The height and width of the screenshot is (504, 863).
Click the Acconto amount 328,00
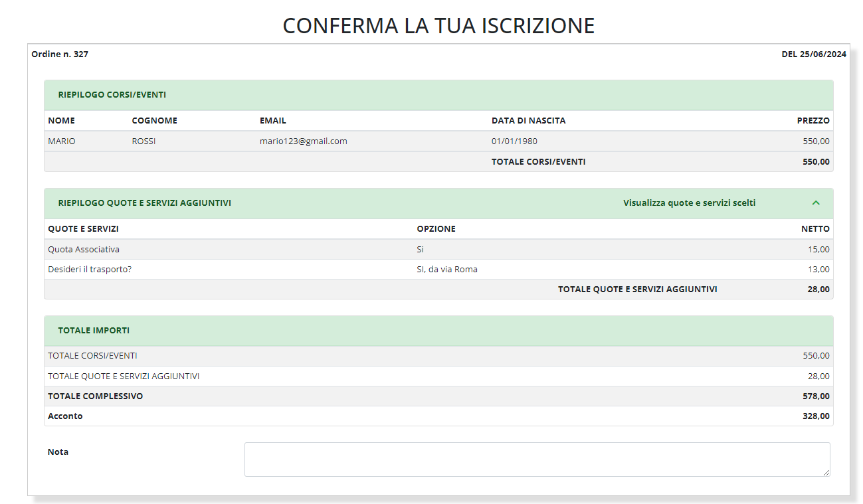815,416
